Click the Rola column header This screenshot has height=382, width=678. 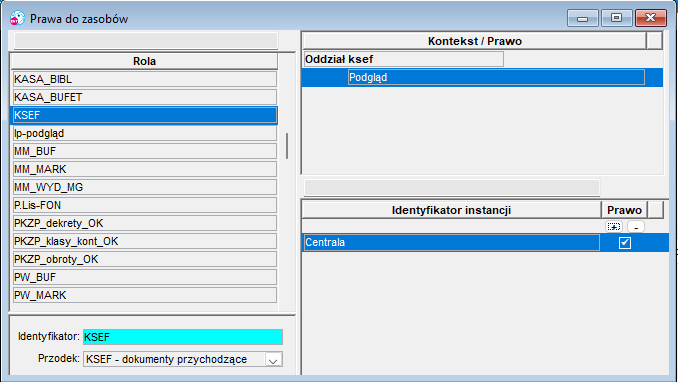click(x=144, y=61)
